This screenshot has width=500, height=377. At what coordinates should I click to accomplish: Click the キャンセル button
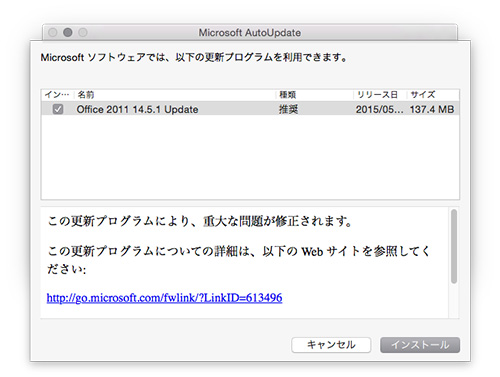(331, 345)
